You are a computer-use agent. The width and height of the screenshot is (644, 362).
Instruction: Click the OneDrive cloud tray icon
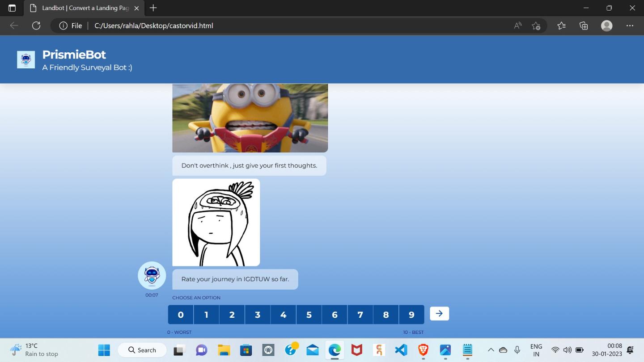point(503,350)
